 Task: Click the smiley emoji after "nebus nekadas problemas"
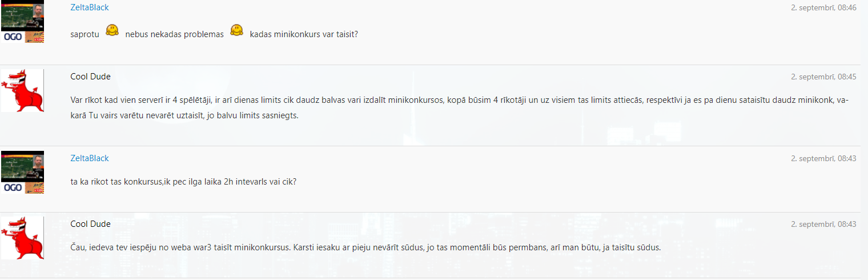click(237, 30)
